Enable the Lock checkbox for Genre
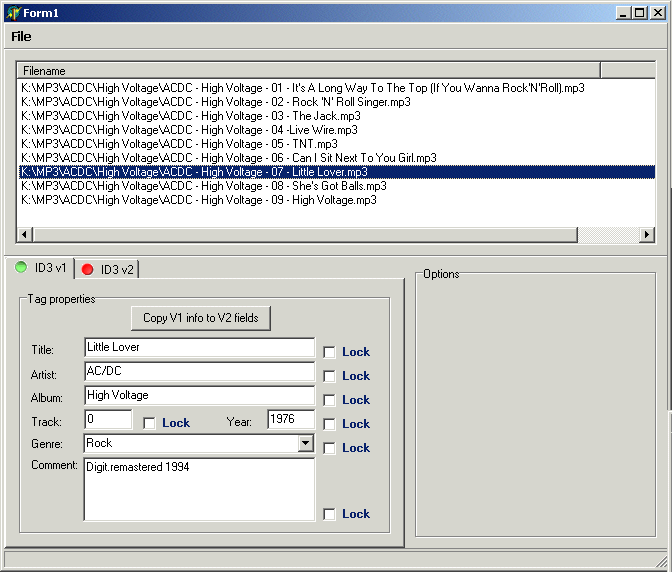 point(329,448)
